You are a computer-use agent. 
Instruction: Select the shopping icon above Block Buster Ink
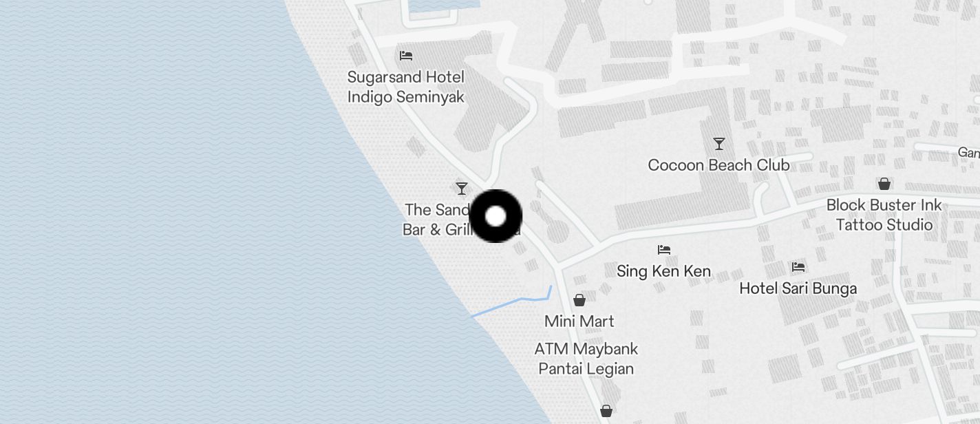click(884, 183)
